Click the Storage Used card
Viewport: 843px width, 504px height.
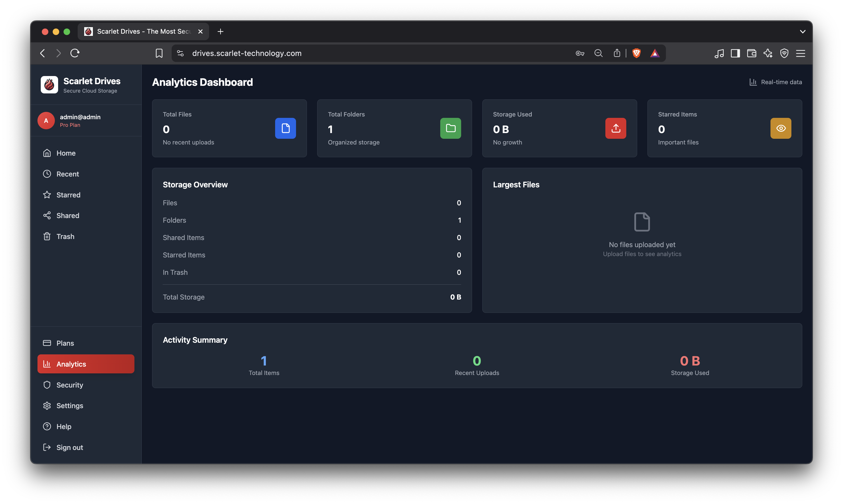(559, 128)
